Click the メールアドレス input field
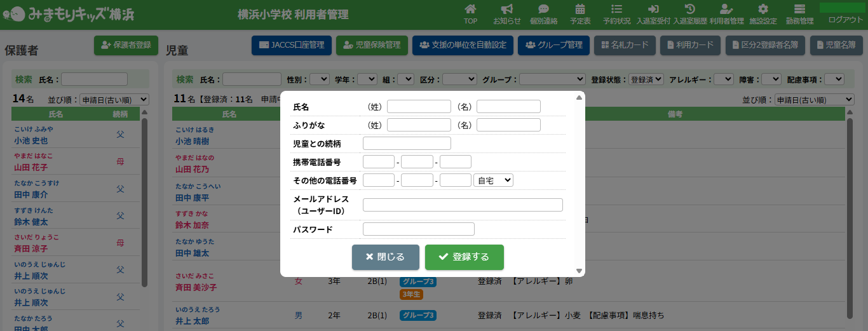Viewport: 868px width, 331px height. [463, 205]
